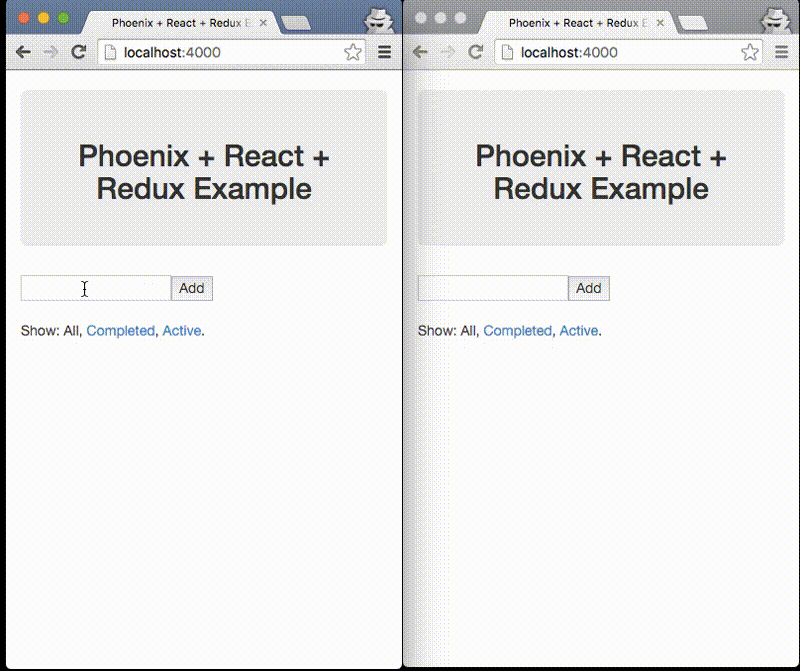This screenshot has height=671, width=800.
Task: Bookmark page with star in left window
Action: 353,52
